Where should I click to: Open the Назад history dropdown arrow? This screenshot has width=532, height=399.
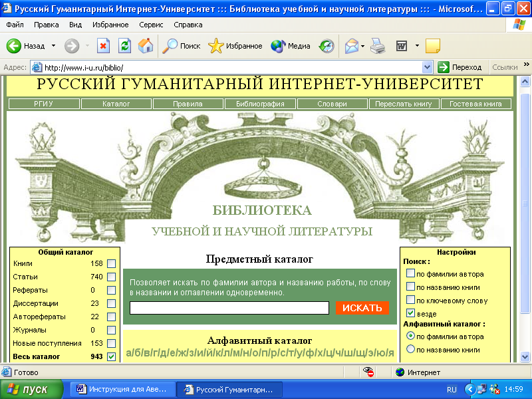point(53,46)
